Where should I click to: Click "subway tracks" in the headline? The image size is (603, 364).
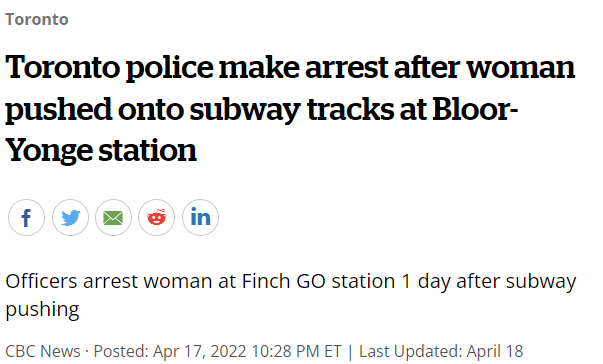click(x=292, y=109)
